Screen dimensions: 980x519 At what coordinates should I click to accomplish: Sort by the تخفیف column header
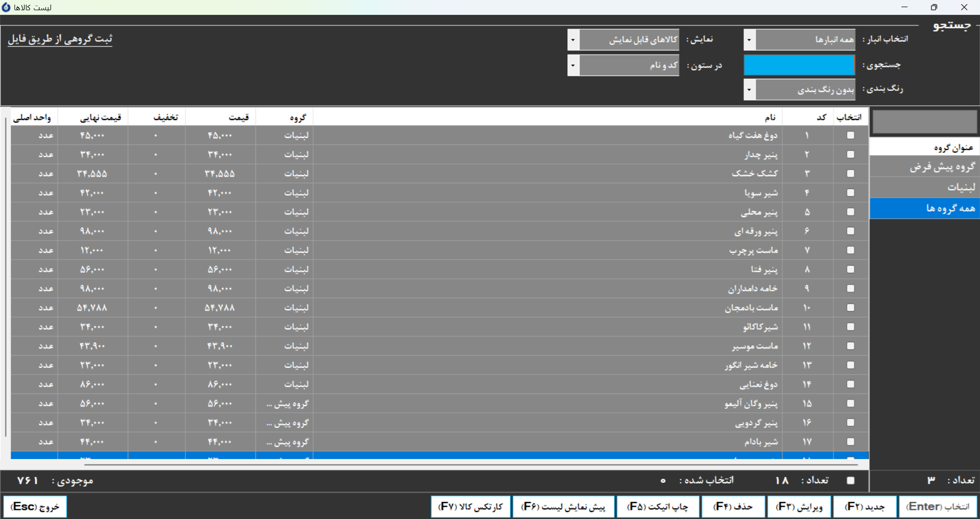tap(157, 117)
